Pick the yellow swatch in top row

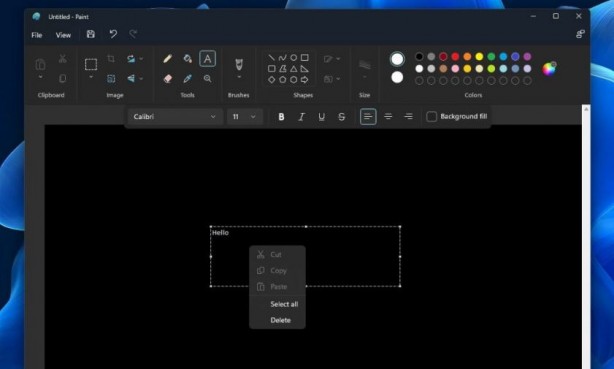coord(479,57)
